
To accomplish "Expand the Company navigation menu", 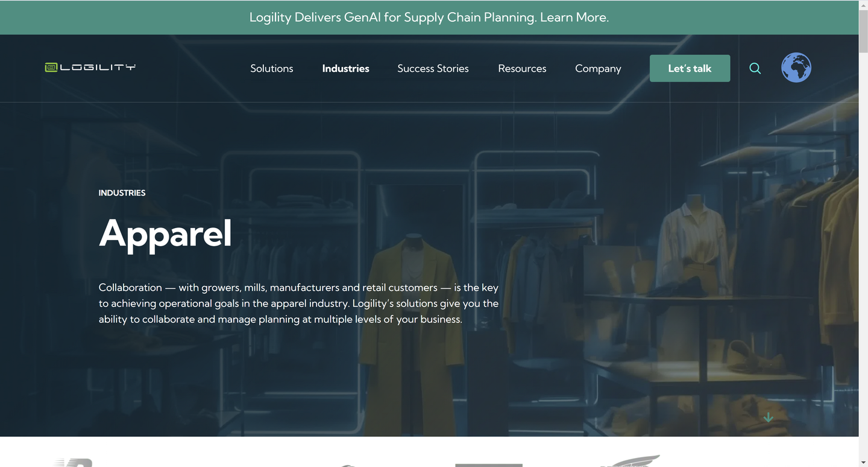I will pos(598,68).
